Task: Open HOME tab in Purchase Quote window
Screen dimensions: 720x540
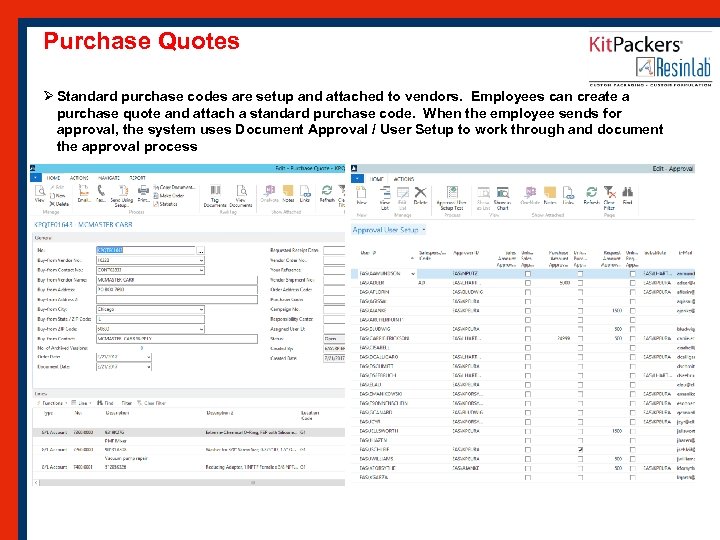Action: coord(53,178)
